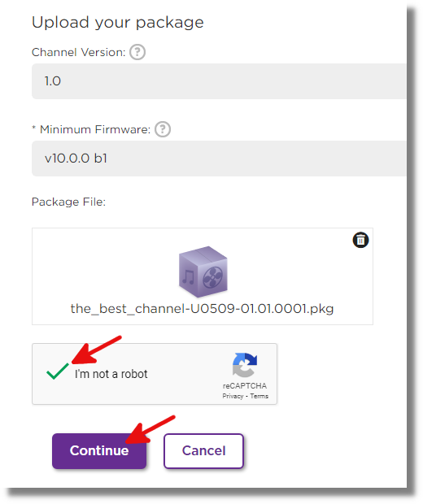Click the purple package box icon
This screenshot has width=423, height=504.
[x=203, y=272]
